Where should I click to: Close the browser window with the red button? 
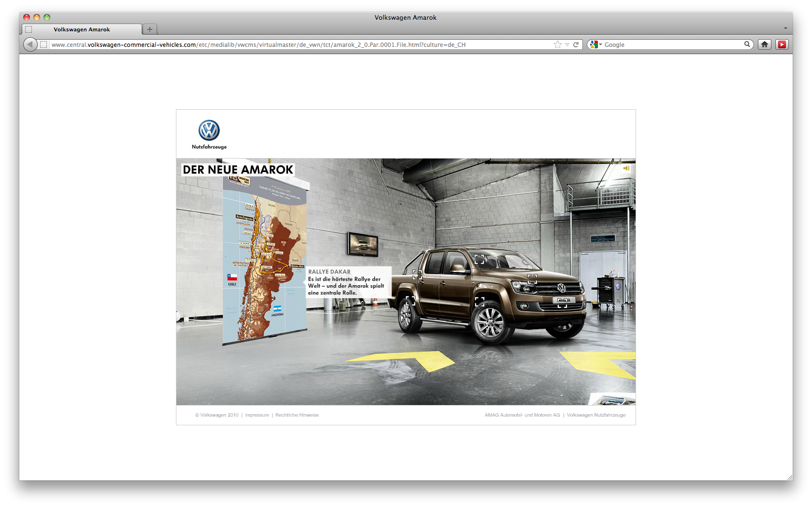(27, 17)
